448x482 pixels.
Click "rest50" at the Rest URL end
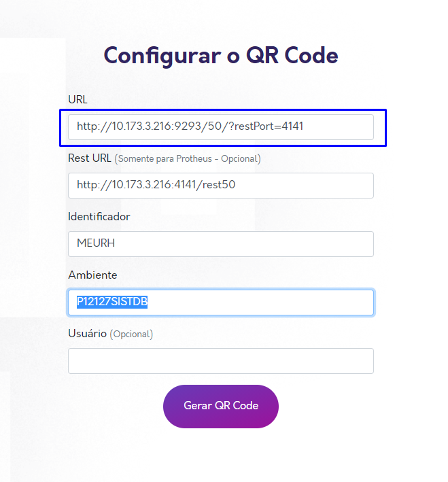coord(220,185)
